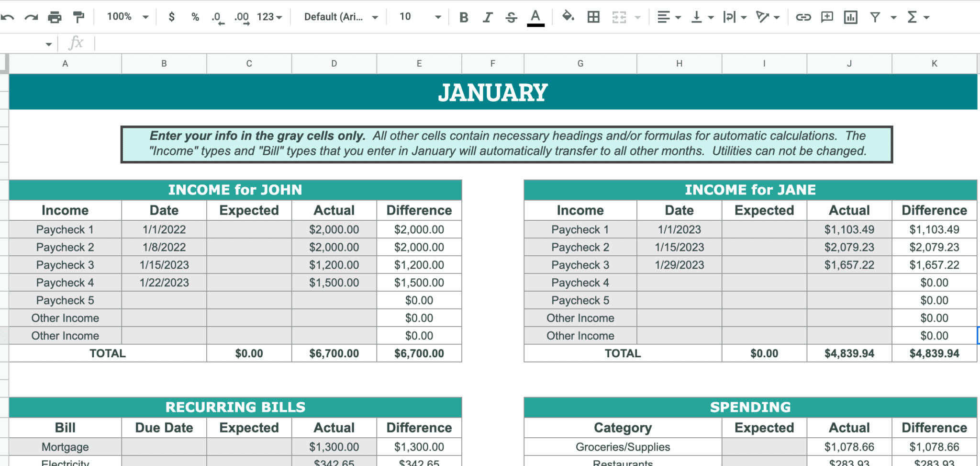Select the JANUARY title cell
Image resolution: width=980 pixels, height=466 pixels.
point(493,92)
